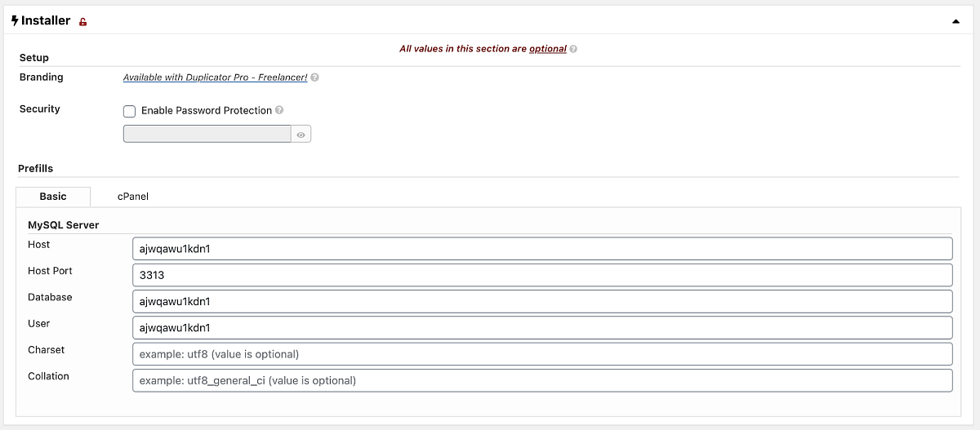
Task: Click the Installer section header title
Action: pos(46,20)
